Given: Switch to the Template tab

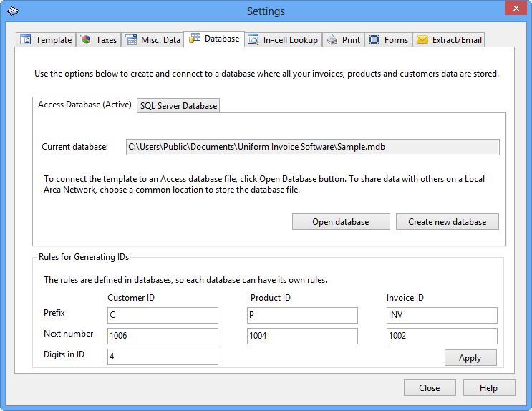Looking at the screenshot, I should [46, 39].
